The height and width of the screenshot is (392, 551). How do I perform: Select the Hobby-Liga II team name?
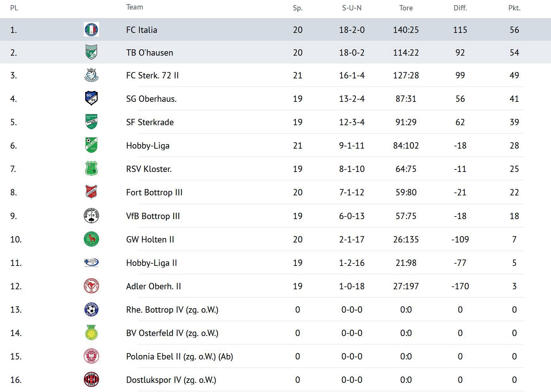151,263
